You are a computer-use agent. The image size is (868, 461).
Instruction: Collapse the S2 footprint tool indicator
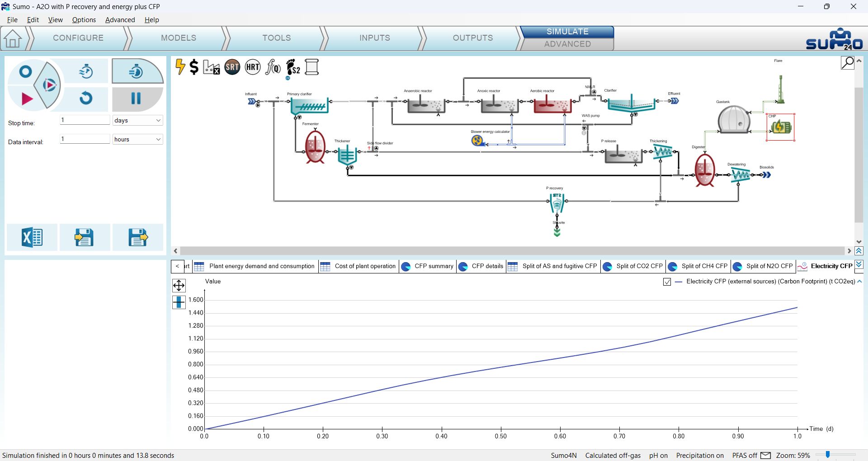[288, 78]
